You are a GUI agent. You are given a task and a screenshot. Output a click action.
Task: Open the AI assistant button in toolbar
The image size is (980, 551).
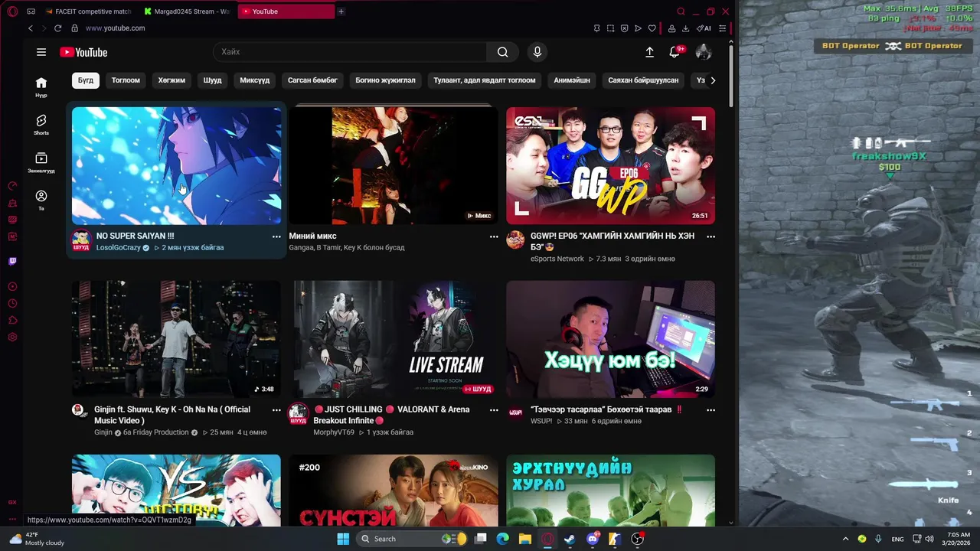pyautogui.click(x=704, y=28)
